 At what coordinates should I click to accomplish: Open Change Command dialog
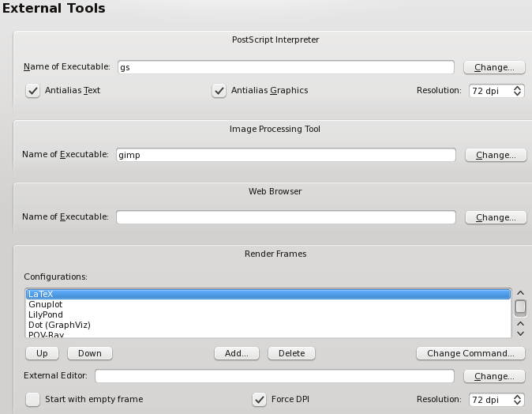tap(470, 353)
